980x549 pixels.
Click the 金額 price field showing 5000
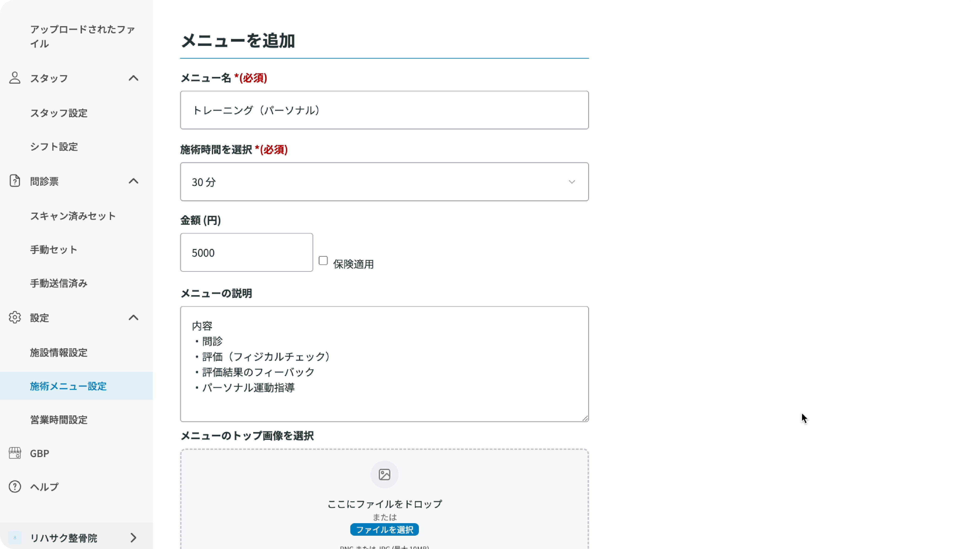tap(247, 253)
